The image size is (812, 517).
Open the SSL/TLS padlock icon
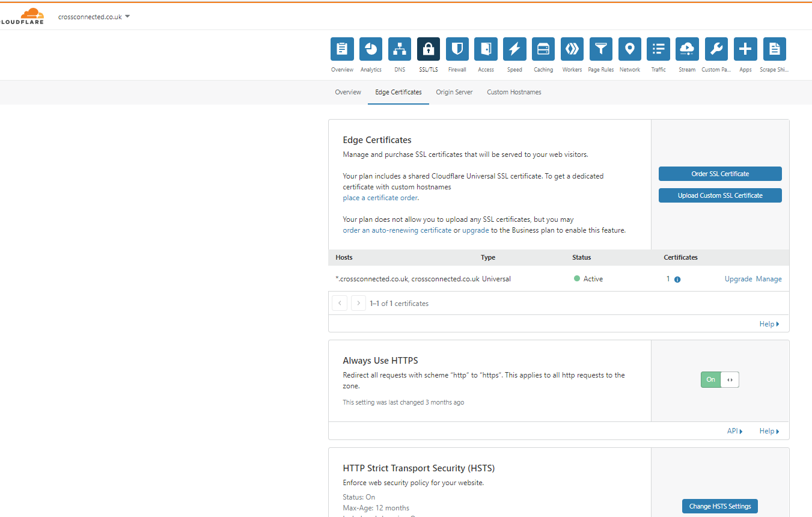pyautogui.click(x=429, y=49)
